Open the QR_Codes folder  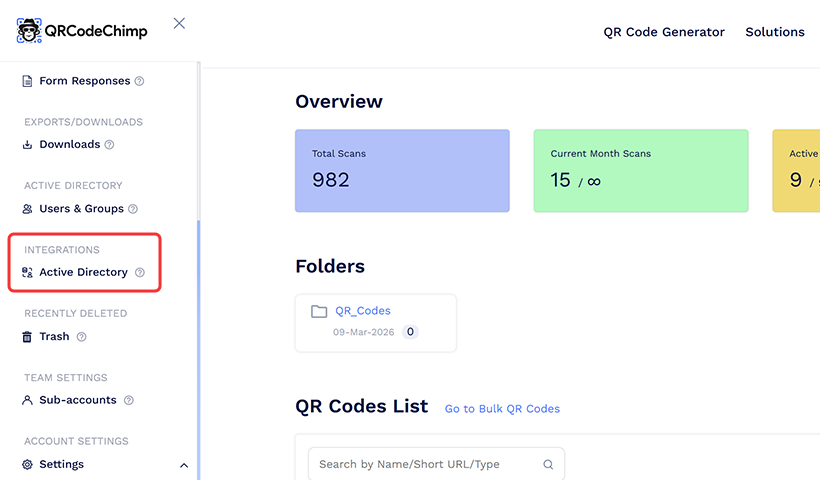pyautogui.click(x=362, y=311)
